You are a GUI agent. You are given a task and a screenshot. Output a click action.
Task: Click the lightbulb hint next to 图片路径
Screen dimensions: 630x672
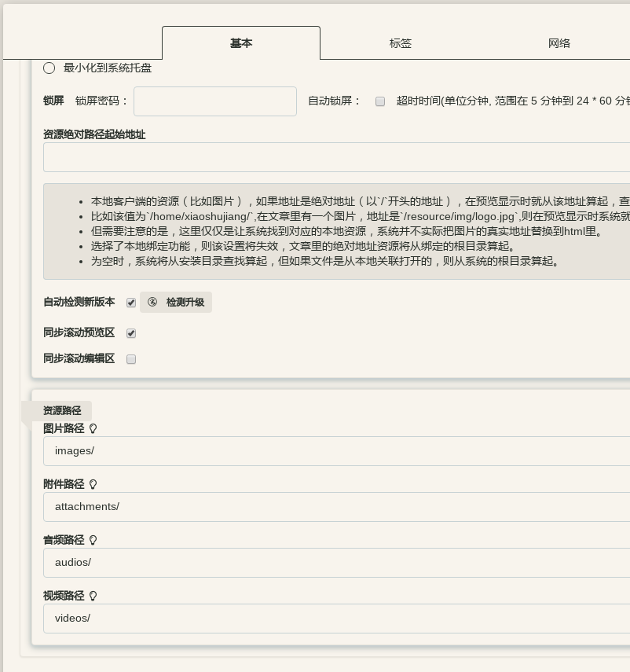(x=93, y=428)
